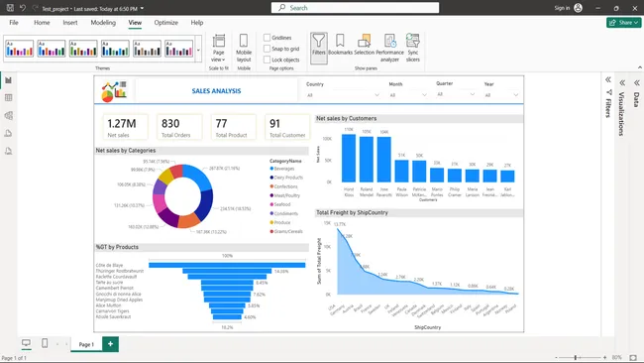Image resolution: width=644 pixels, height=363 pixels.
Task: Adjust the zoom slider handle
Action: (x=576, y=358)
